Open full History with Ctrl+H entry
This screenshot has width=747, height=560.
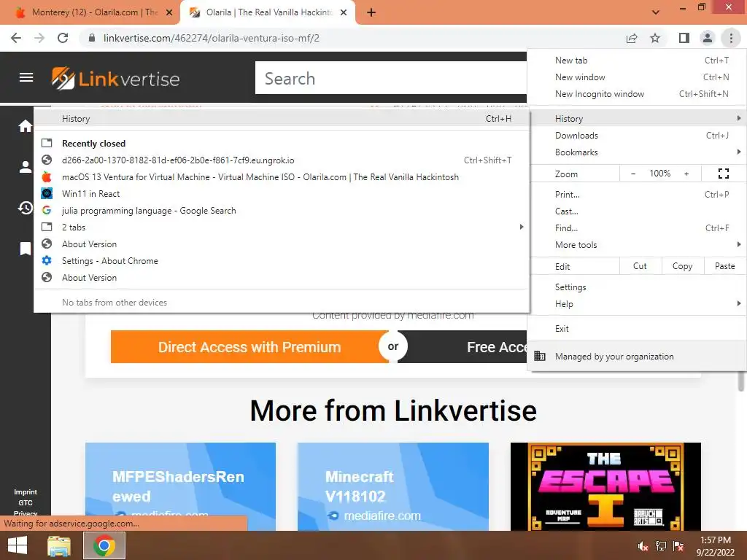click(x=282, y=119)
